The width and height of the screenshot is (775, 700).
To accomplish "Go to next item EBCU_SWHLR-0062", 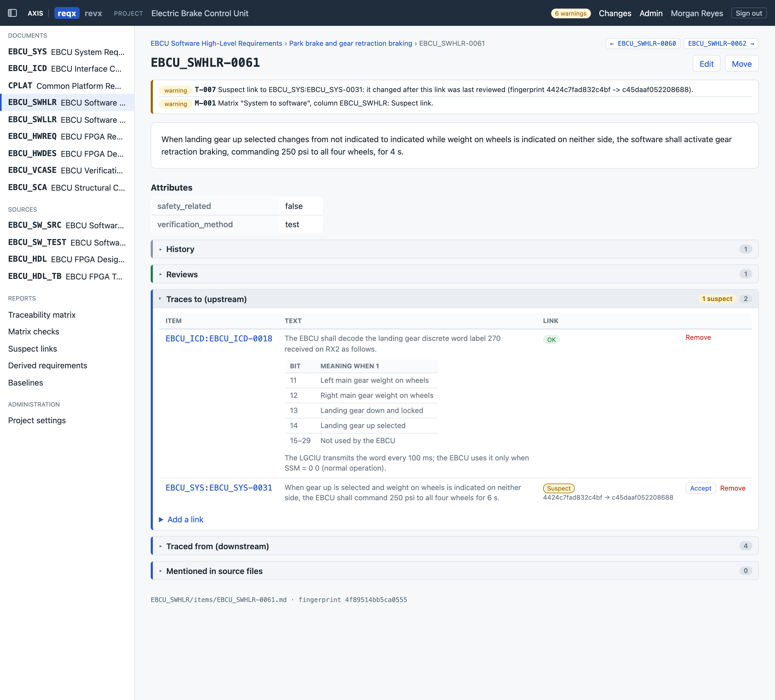I will tap(721, 43).
